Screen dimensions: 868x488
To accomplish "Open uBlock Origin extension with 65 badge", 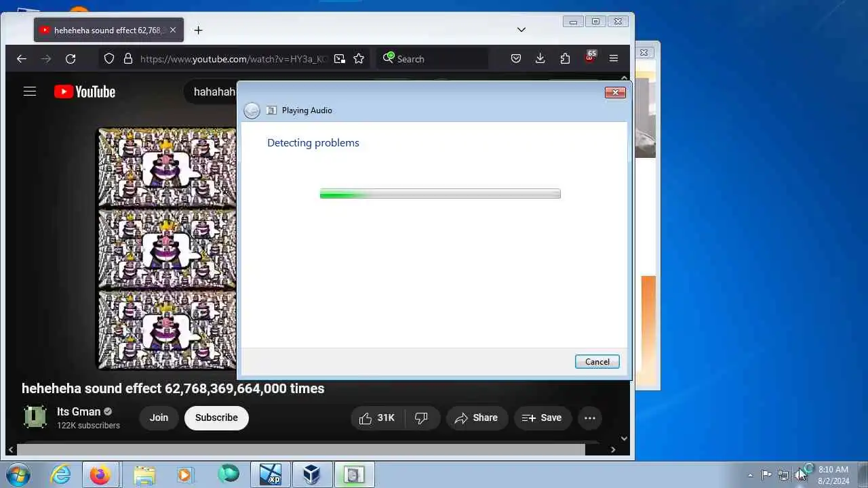I will click(590, 58).
